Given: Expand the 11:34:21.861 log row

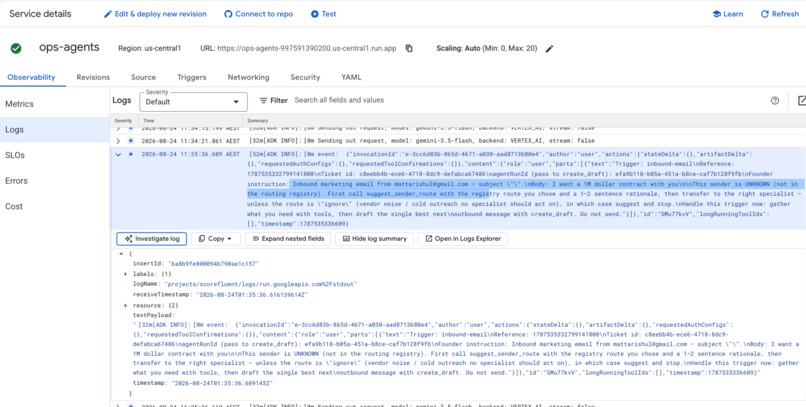Looking at the screenshot, I should (x=118, y=141).
